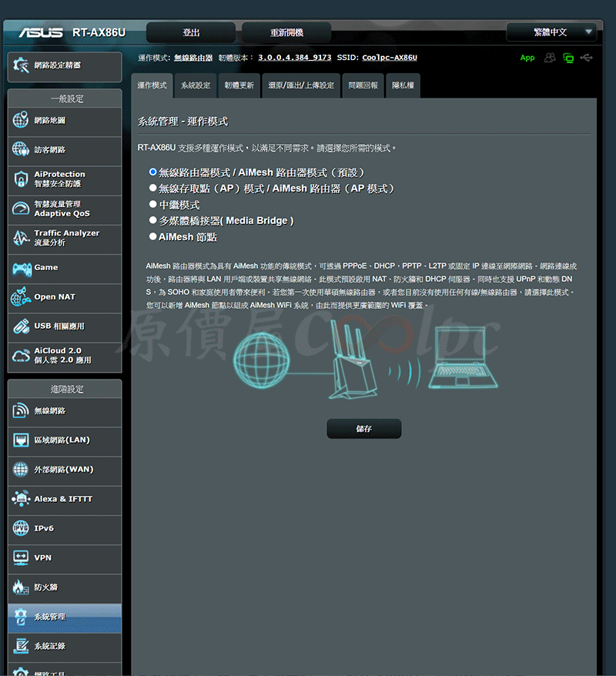Click the globe illustration in diagram
The image size is (616, 676).
click(261, 360)
